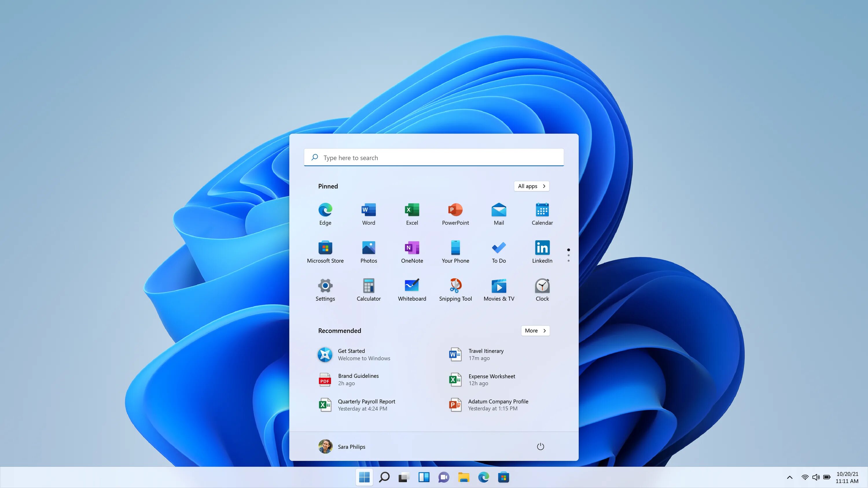The height and width of the screenshot is (488, 868).
Task: Click All apps button
Action: coord(532,186)
